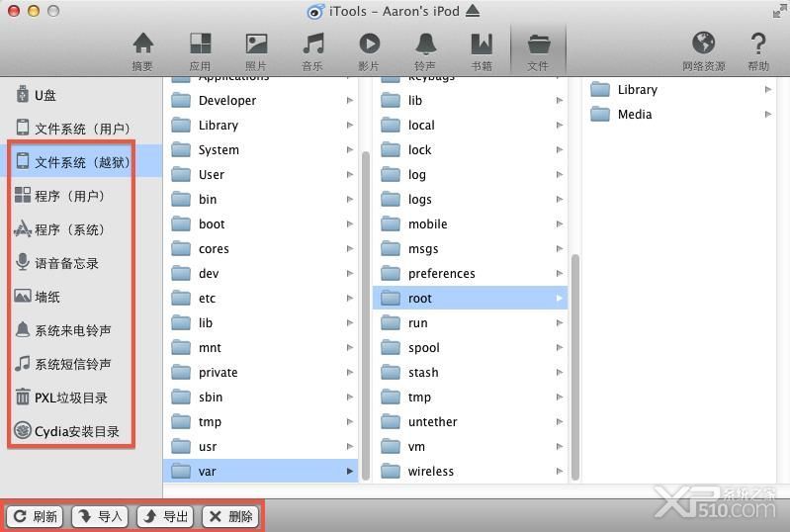Expand the arrow next to the Developer folder
The width and height of the screenshot is (790, 532).
[350, 100]
